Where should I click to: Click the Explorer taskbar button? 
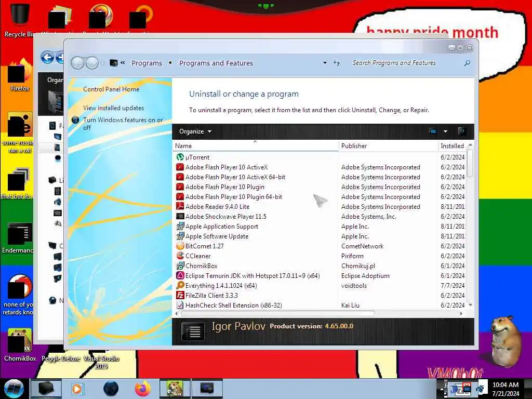point(46,389)
